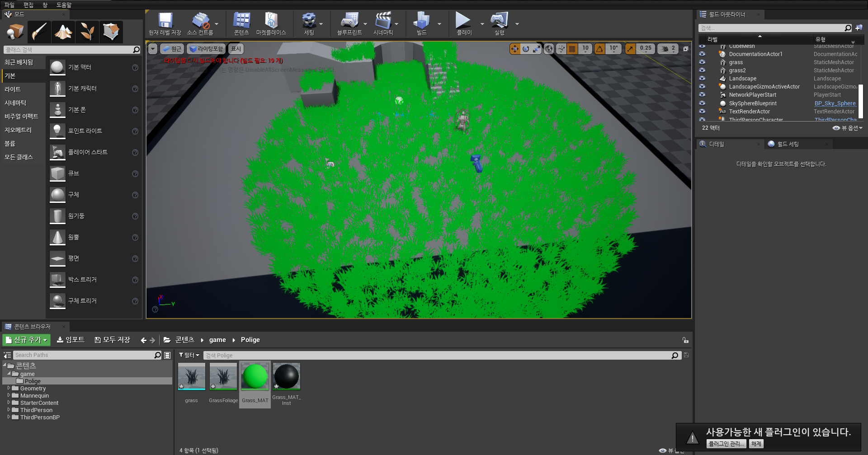Viewport: 868px width, 455px height.
Task: Select Paint mode brush icon
Action: (x=39, y=32)
